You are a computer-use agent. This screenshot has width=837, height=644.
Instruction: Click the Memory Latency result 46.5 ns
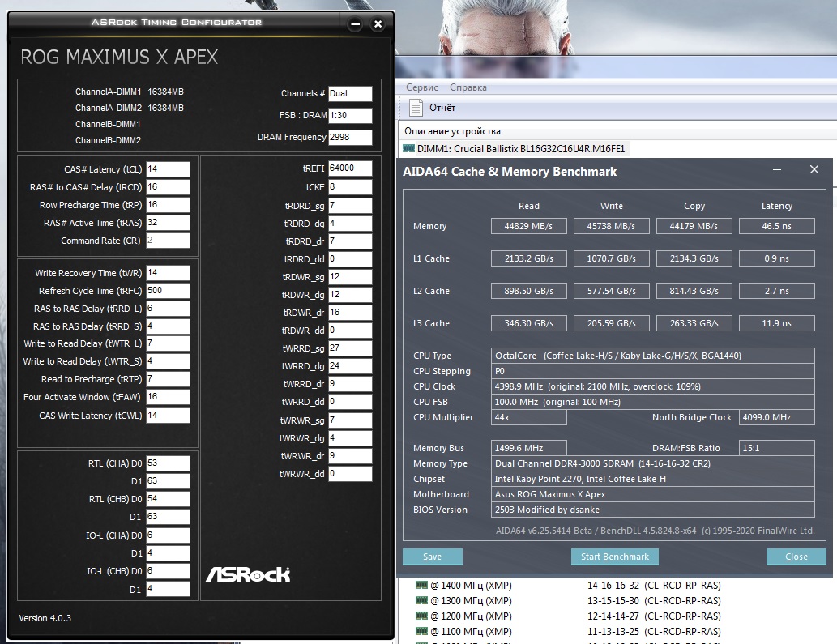(777, 226)
